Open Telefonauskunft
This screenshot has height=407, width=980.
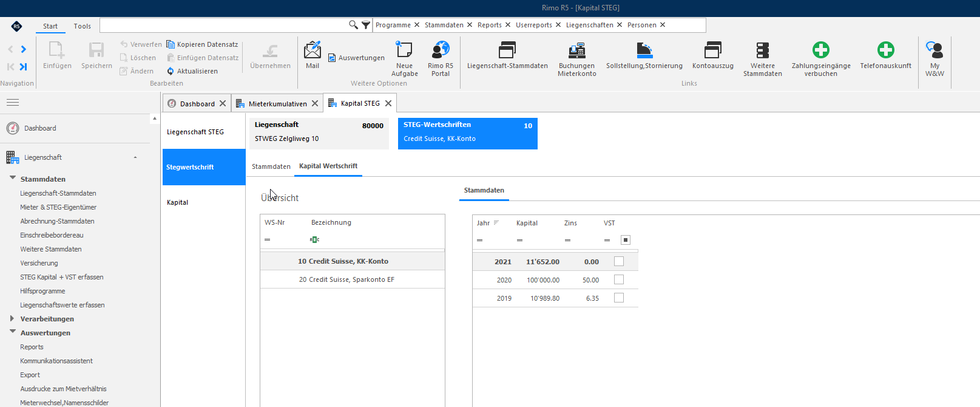886,55
